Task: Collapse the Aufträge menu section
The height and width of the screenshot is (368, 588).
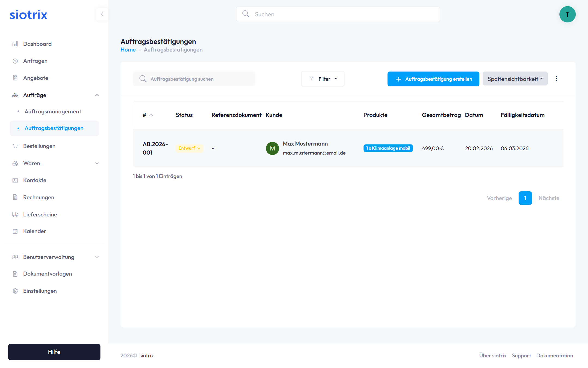Action: (97, 95)
